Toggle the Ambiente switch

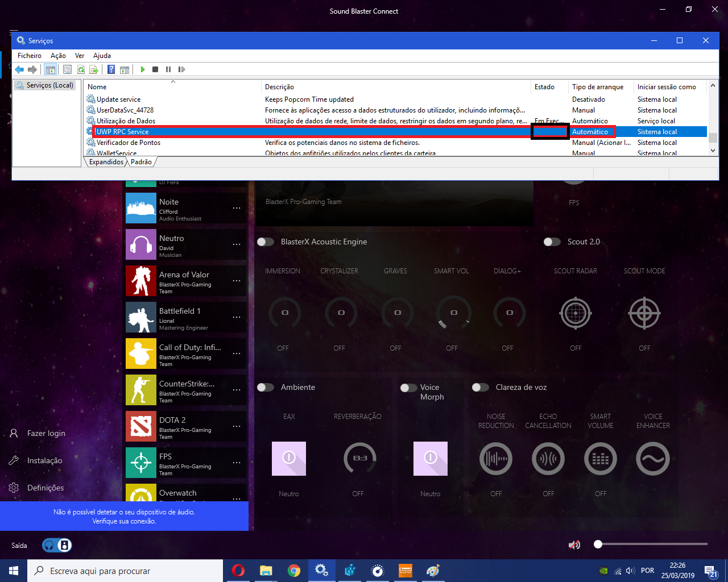[x=266, y=387]
